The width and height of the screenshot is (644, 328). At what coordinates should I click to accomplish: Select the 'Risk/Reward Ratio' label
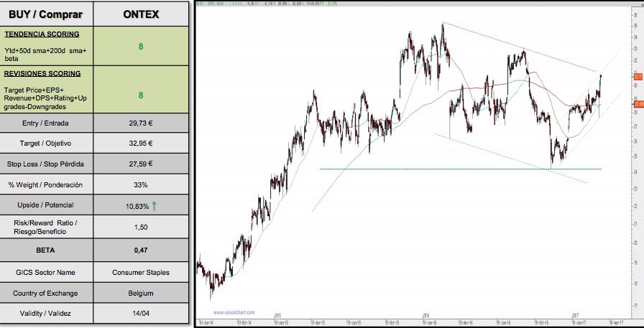click(x=45, y=227)
